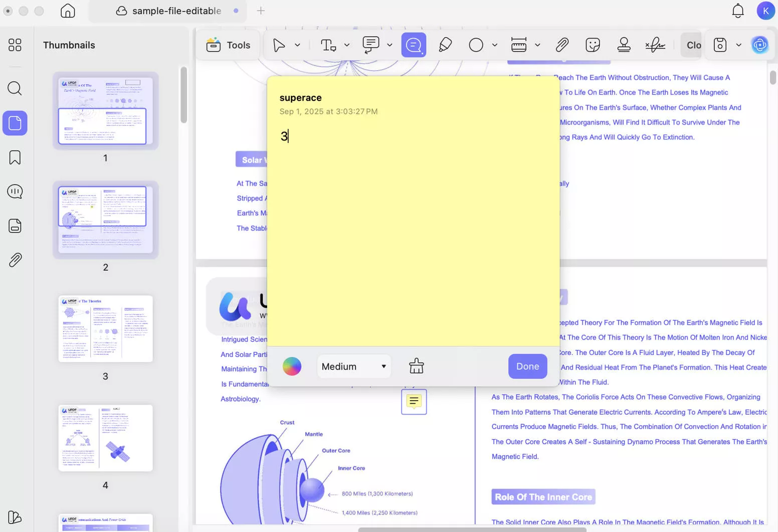Expand the text tool options arrow

point(347,45)
